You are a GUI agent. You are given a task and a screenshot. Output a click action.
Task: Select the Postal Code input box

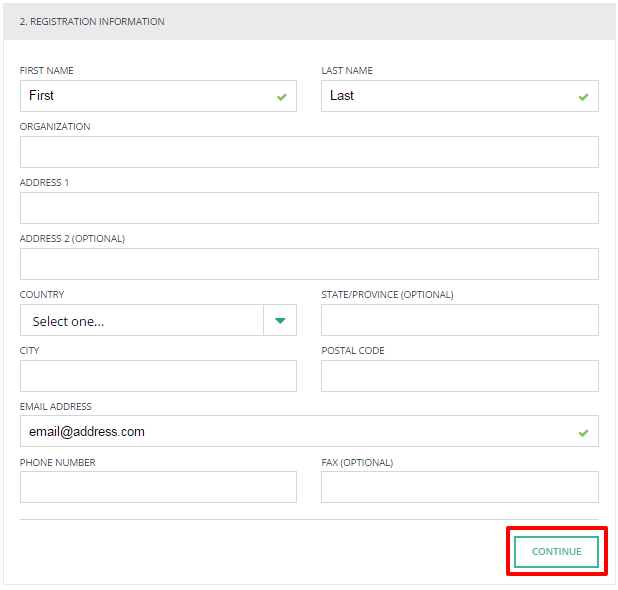pyautogui.click(x=460, y=376)
